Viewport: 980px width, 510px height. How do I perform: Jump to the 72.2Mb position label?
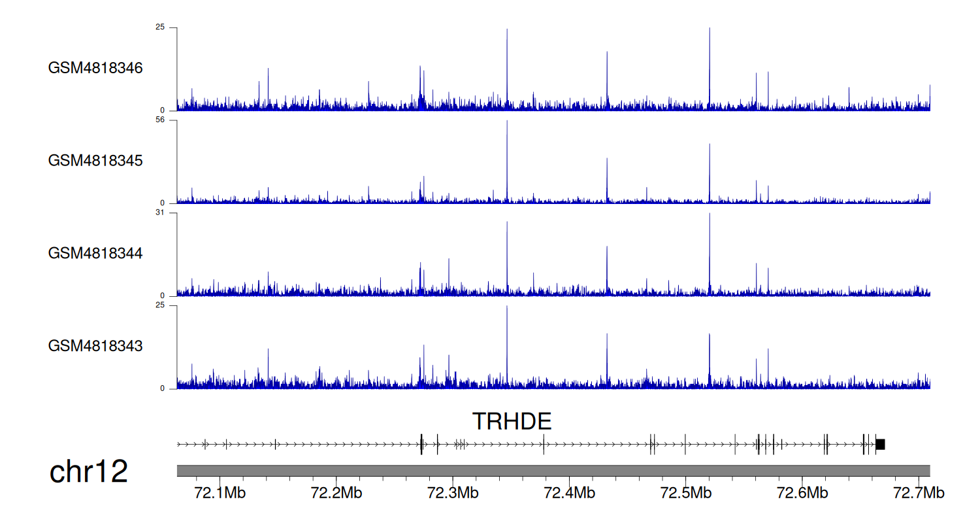(336, 492)
